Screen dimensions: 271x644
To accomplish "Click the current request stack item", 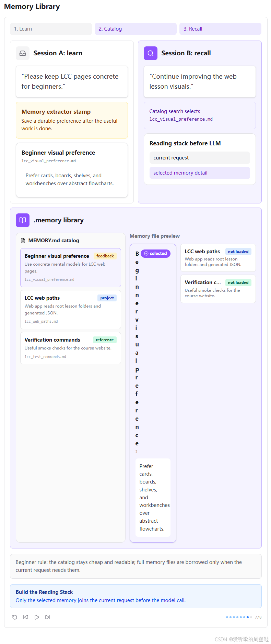I will pos(200,158).
